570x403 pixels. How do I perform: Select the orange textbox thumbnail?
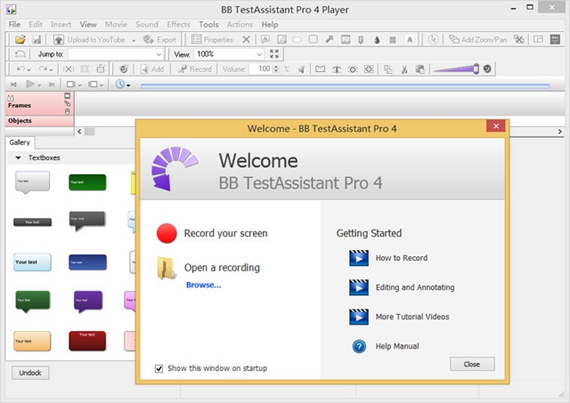32,341
